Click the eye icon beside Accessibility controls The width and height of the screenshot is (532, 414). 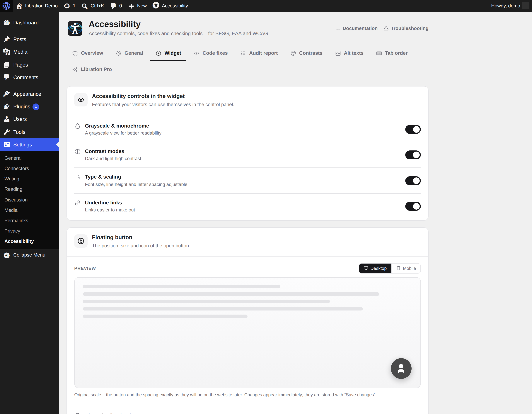81,100
